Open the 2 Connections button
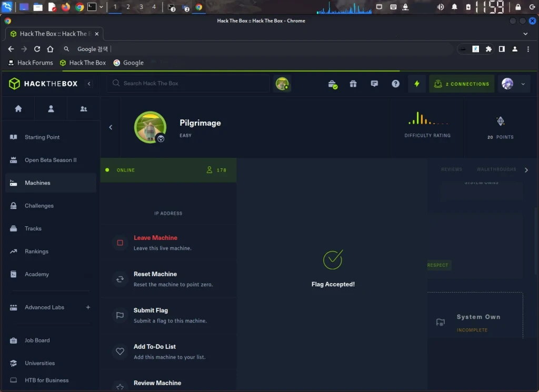 [462, 84]
